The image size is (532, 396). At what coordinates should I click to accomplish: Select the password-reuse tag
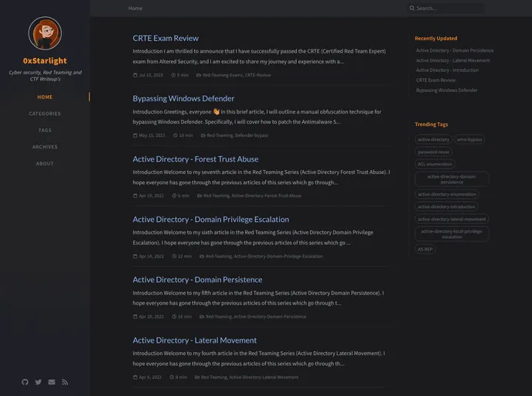[x=433, y=152]
